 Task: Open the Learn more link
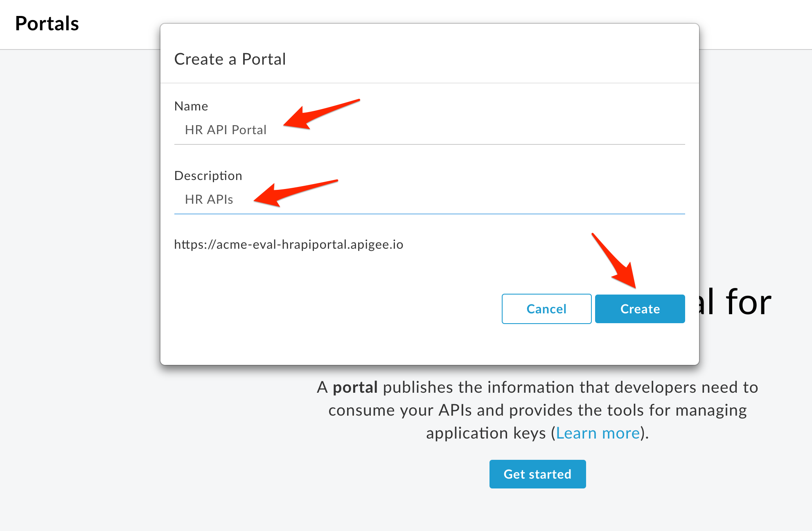coord(598,433)
